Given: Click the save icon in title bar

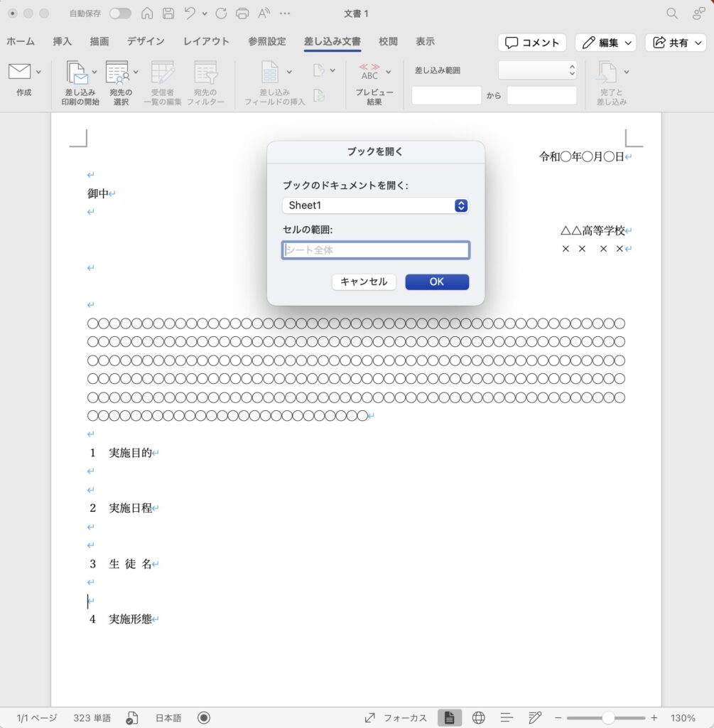Looking at the screenshot, I should (168, 14).
